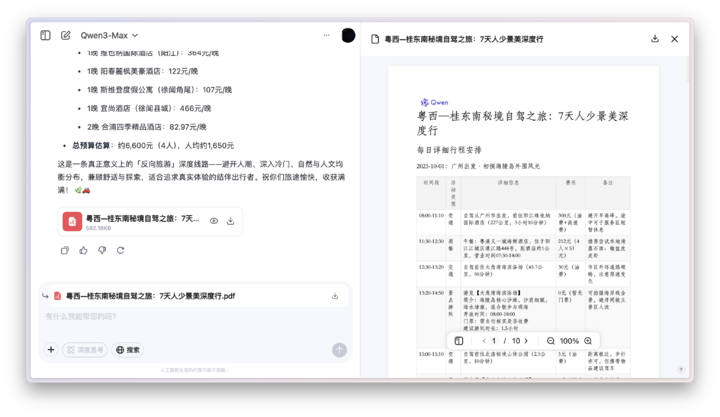720x417 pixels.
Task: Toggle the left sidebar panel icon
Action: [45, 35]
